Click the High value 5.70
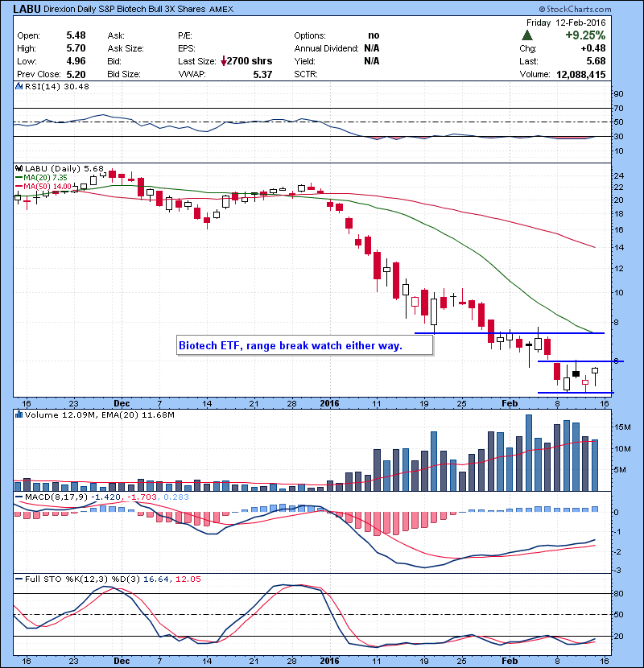The width and height of the screenshot is (644, 668). pos(76,48)
